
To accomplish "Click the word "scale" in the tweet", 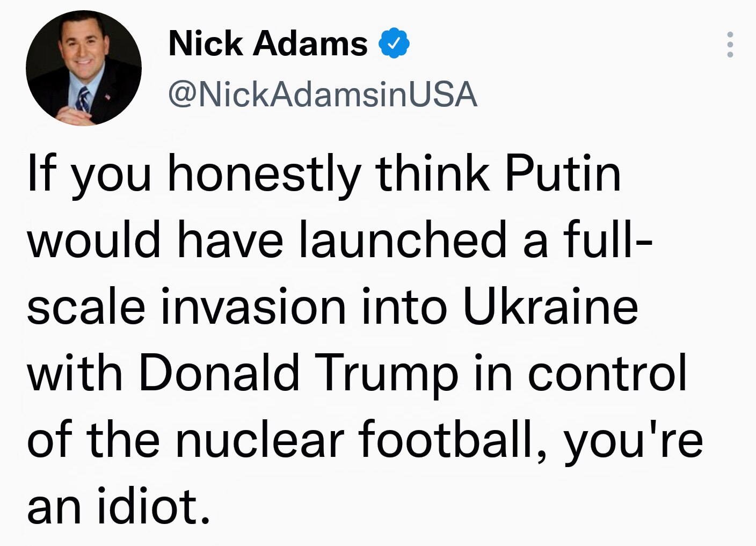I will [86, 308].
